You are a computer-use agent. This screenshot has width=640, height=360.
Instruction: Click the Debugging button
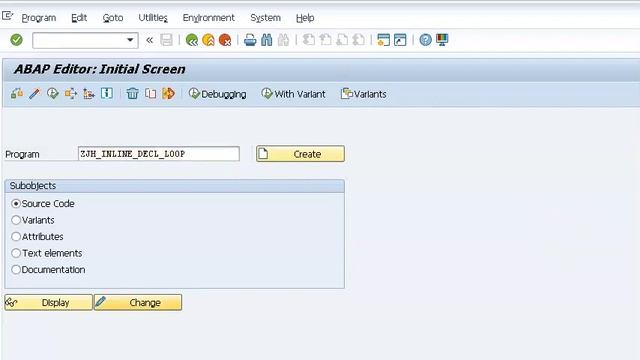(217, 94)
